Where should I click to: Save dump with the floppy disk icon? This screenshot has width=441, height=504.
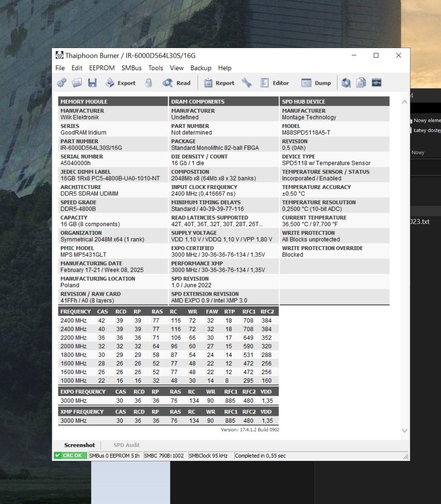coord(92,83)
